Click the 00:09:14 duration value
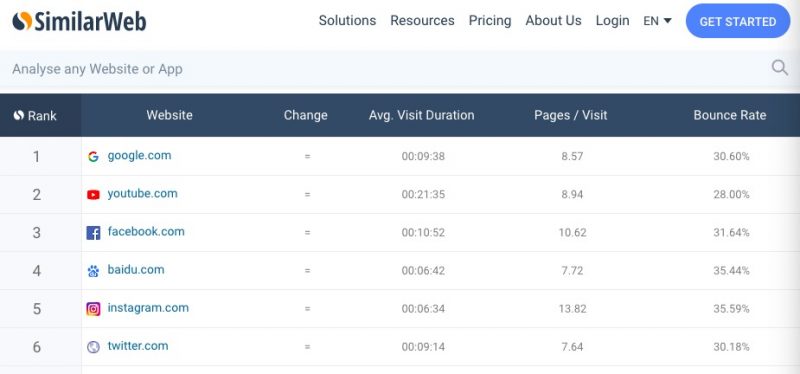This screenshot has width=800, height=374. (x=423, y=347)
